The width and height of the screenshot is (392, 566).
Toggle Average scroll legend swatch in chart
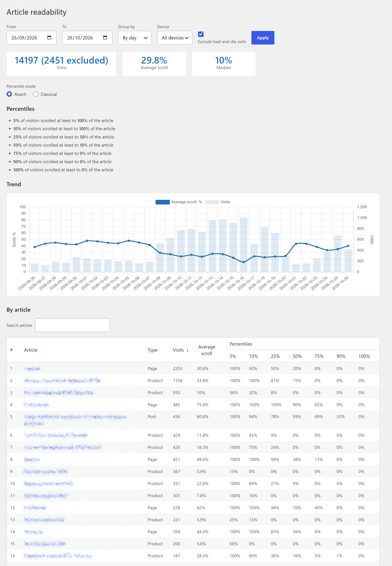tap(162, 202)
